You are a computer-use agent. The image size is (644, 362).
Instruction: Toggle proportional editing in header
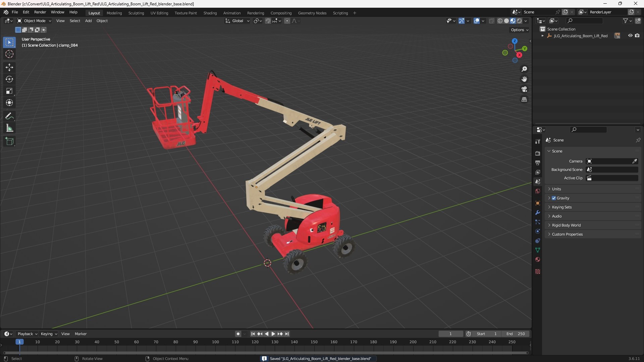pos(287,21)
